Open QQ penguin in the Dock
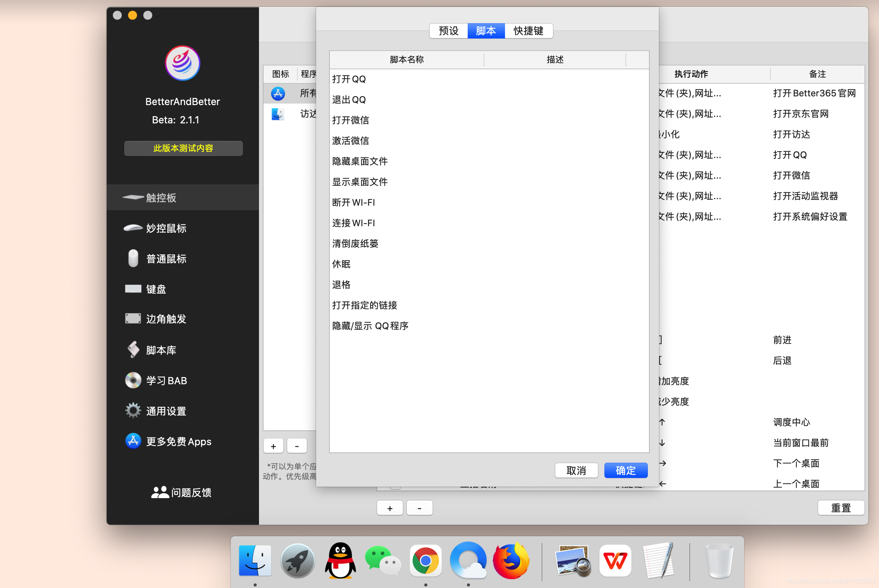The width and height of the screenshot is (879, 588). tap(340, 561)
